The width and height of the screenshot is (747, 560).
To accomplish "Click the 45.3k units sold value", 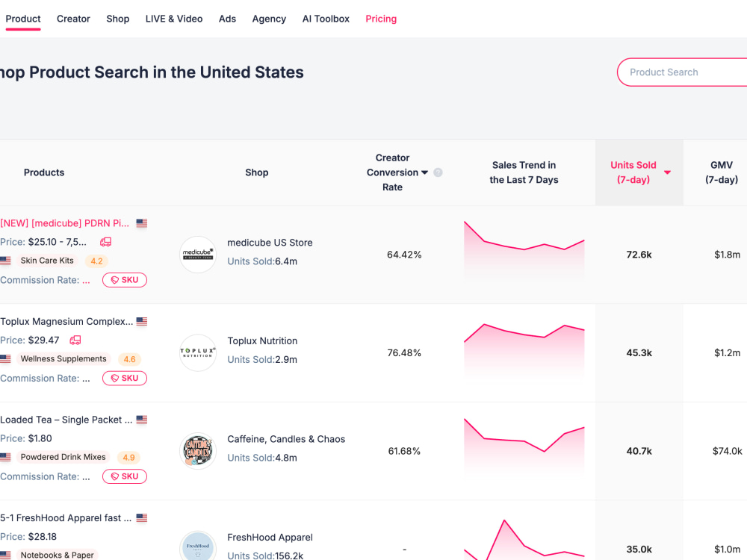I will (x=639, y=353).
